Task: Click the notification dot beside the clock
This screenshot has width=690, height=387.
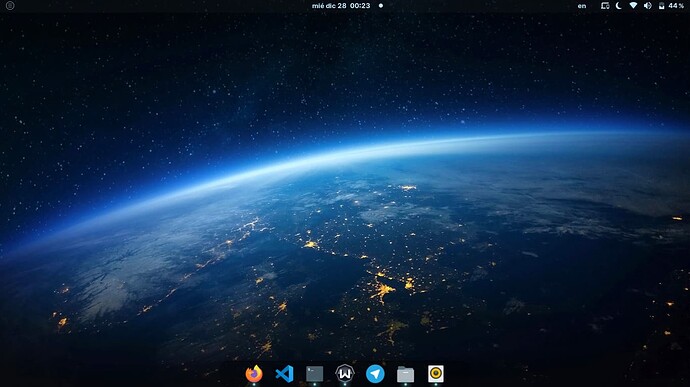Action: pyautogui.click(x=381, y=6)
